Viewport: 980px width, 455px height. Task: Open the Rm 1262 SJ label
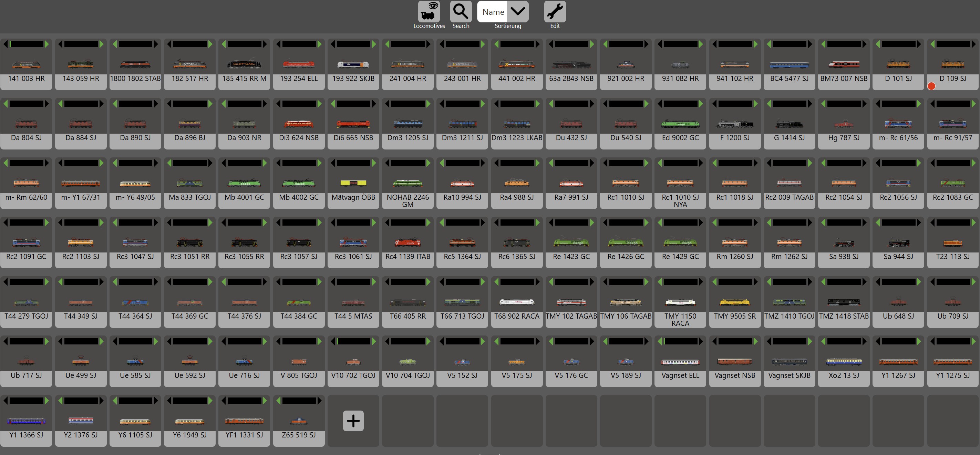[789, 257]
